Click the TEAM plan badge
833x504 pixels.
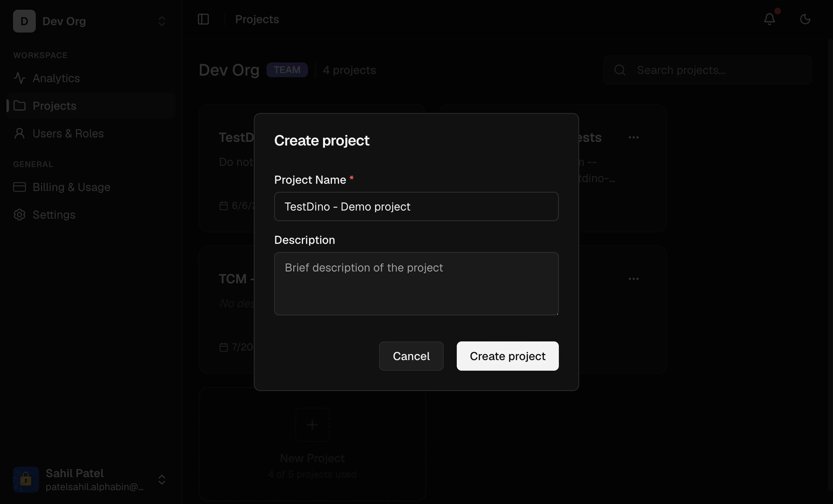(x=287, y=70)
